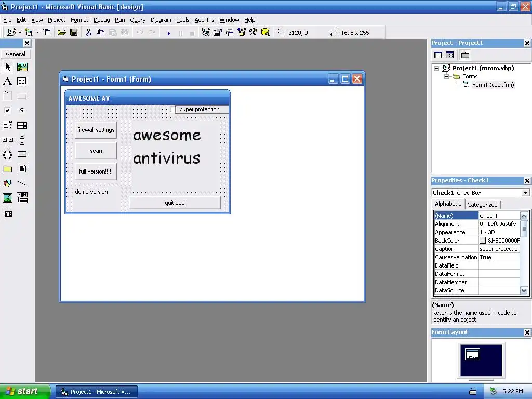532x399 pixels.
Task: Open the Diagram menu
Action: point(161,20)
